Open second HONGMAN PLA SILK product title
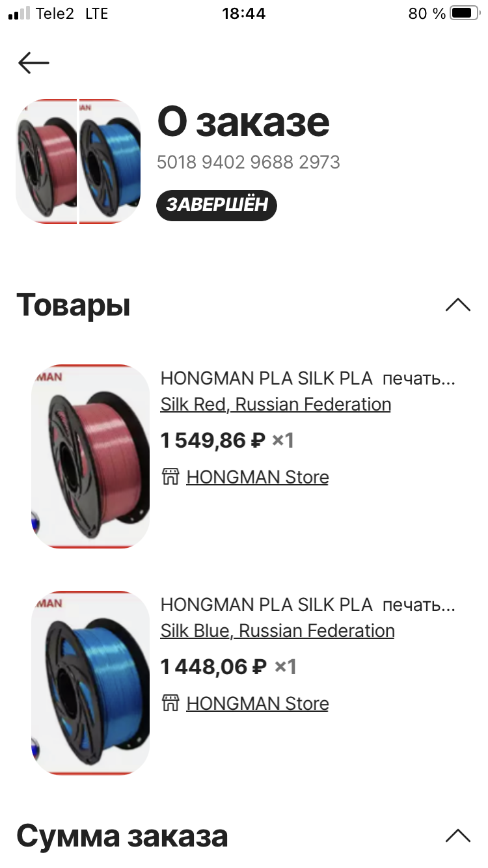This screenshot has width=488, height=868. (308, 604)
